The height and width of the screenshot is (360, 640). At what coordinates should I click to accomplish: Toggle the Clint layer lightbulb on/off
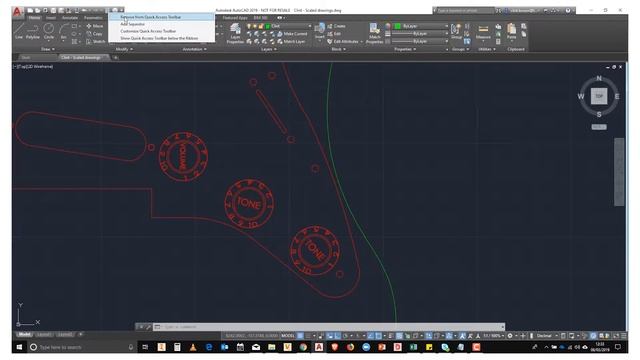click(x=249, y=26)
